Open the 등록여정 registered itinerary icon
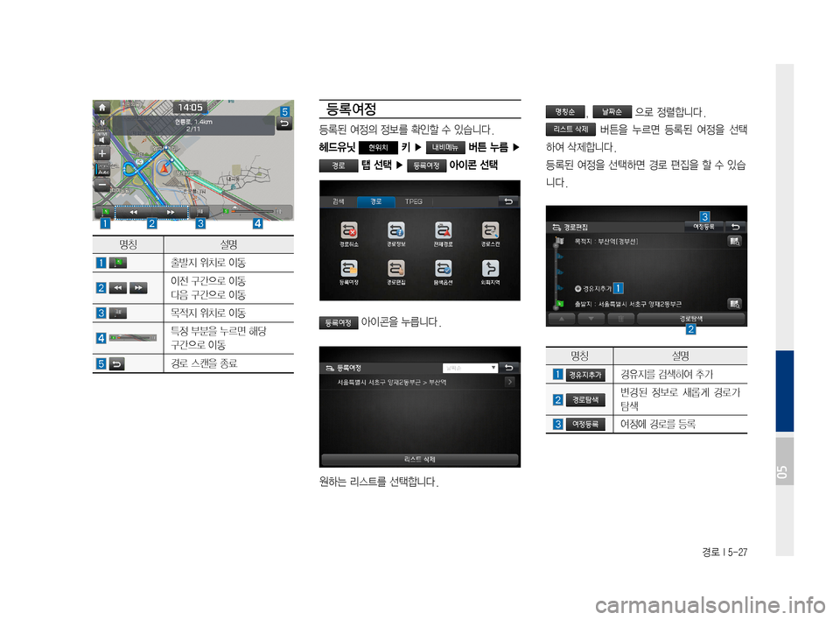The height and width of the screenshot is (620, 840). click(x=349, y=272)
